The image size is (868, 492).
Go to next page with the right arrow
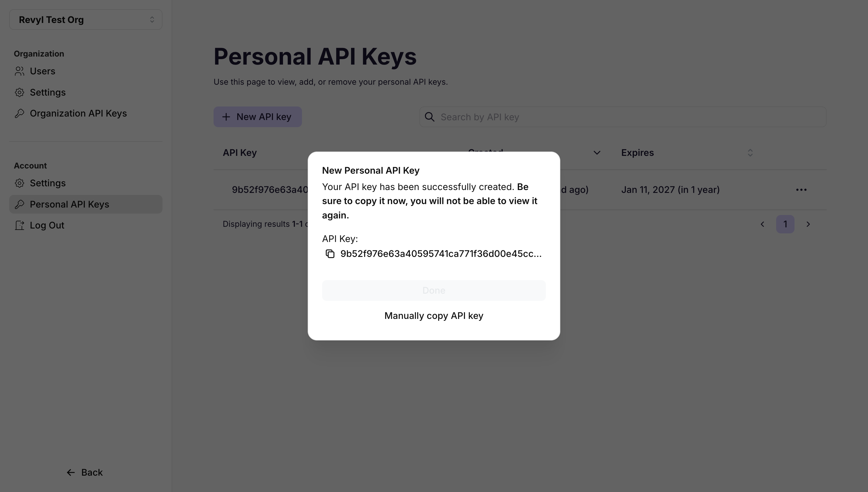pyautogui.click(x=808, y=224)
